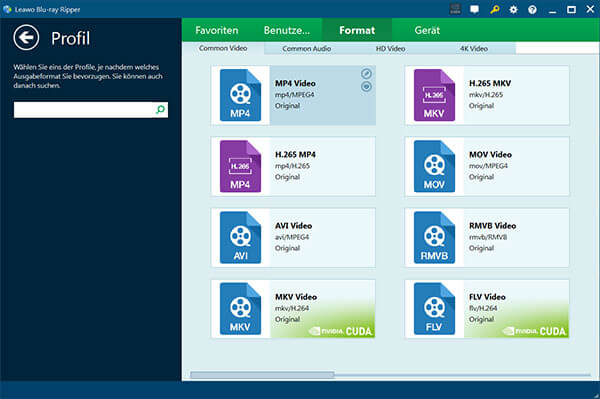
Task: Select the Common Video subtab
Action: pyautogui.click(x=223, y=48)
